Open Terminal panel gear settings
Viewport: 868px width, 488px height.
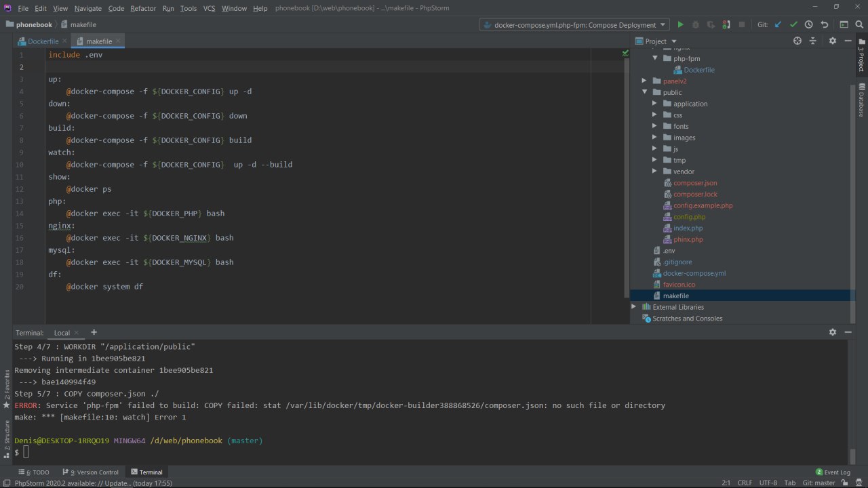(x=833, y=332)
